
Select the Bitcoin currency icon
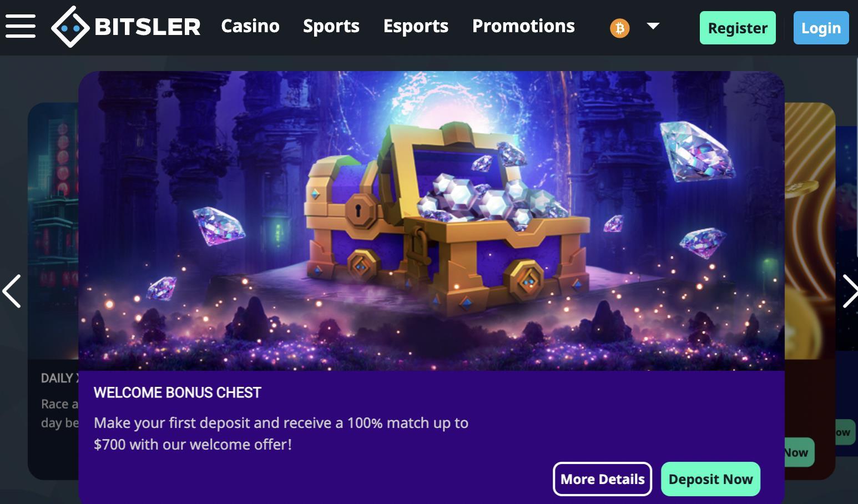point(619,28)
